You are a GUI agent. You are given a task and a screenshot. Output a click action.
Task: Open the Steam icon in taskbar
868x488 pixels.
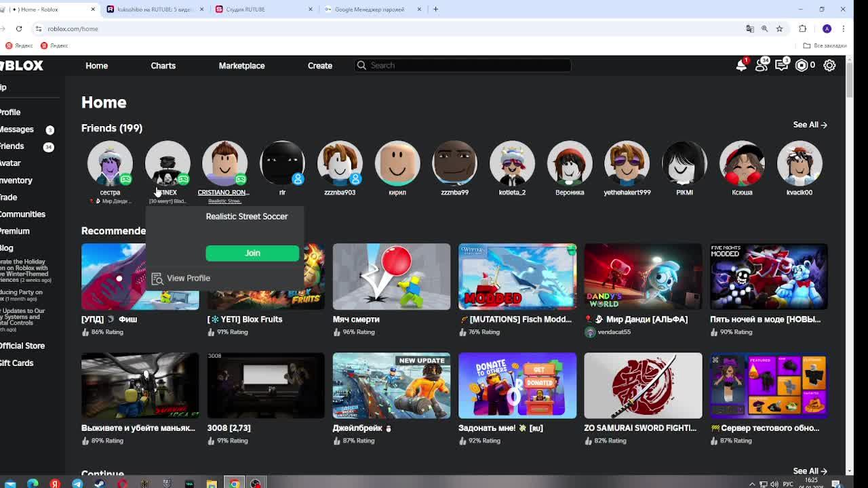click(100, 483)
